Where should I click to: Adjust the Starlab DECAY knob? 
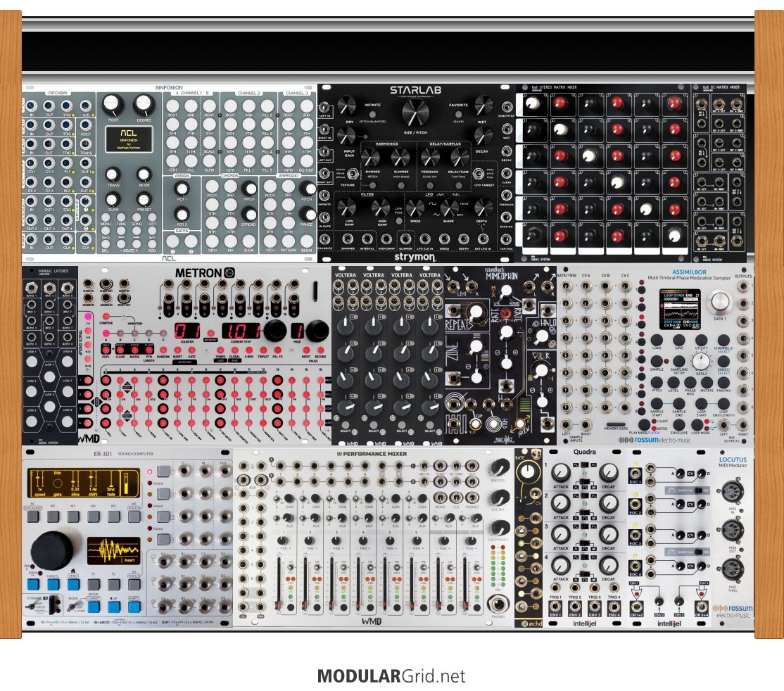click(x=483, y=136)
